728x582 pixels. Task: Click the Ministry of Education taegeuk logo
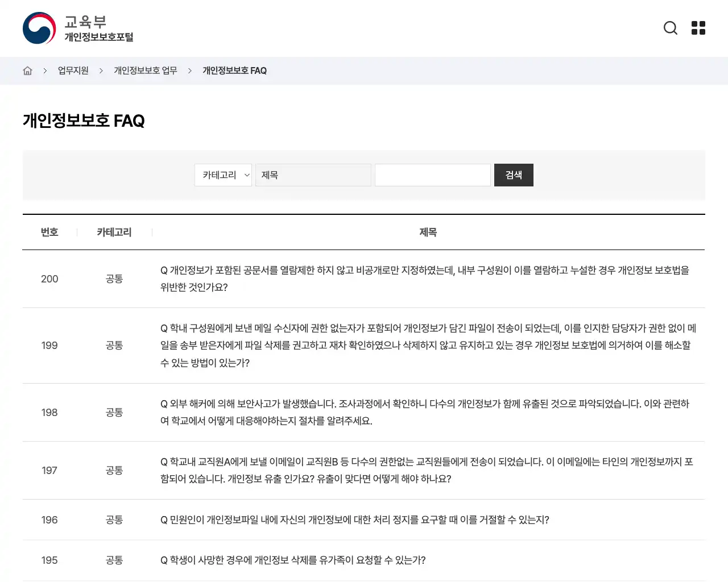[39, 28]
